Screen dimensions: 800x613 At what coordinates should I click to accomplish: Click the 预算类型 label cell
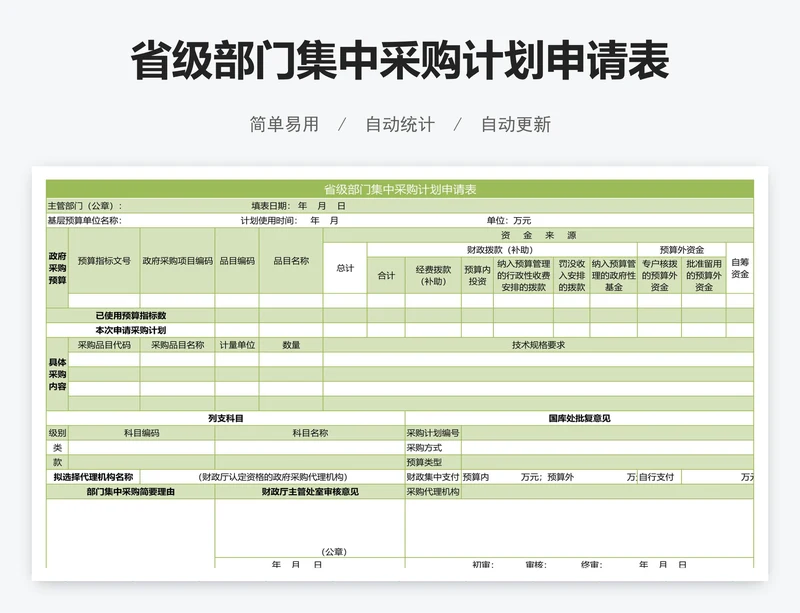(433, 462)
